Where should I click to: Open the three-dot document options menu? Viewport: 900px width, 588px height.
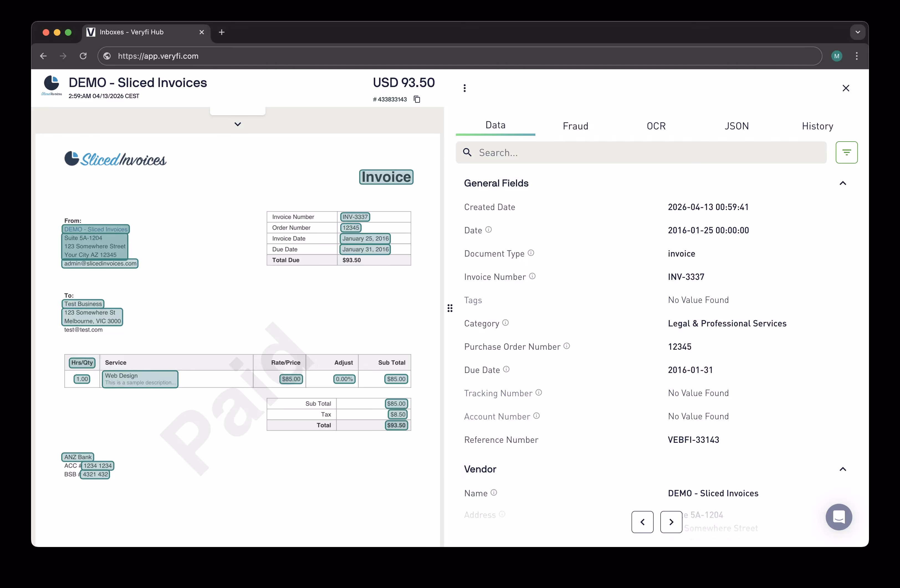465,88
